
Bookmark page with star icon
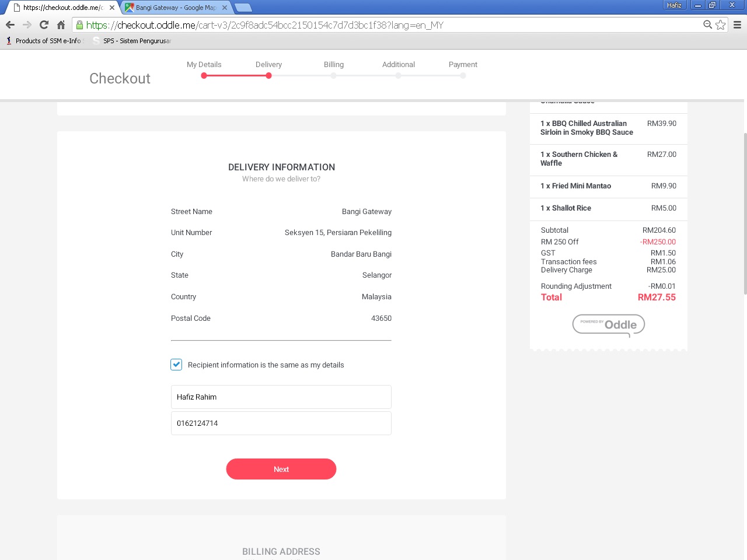pyautogui.click(x=721, y=24)
